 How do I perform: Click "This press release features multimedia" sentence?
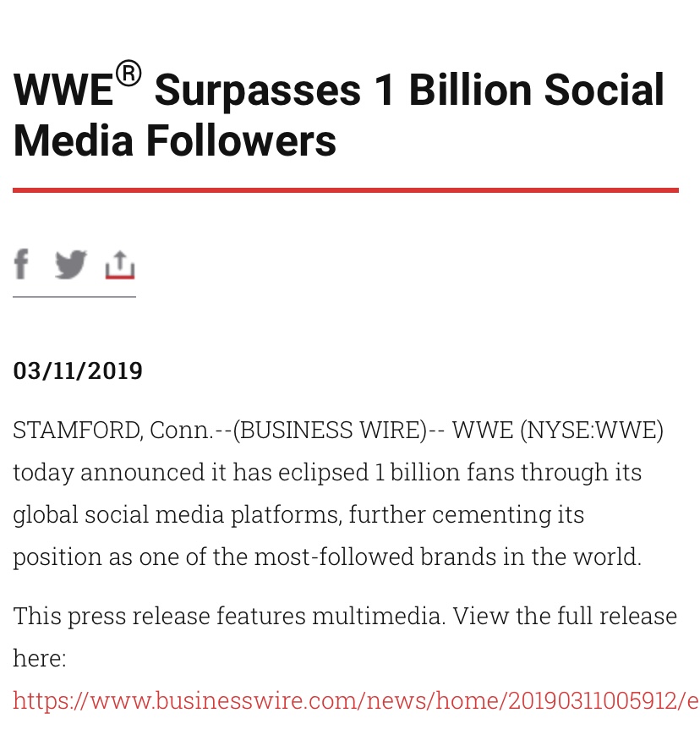[x=228, y=616]
